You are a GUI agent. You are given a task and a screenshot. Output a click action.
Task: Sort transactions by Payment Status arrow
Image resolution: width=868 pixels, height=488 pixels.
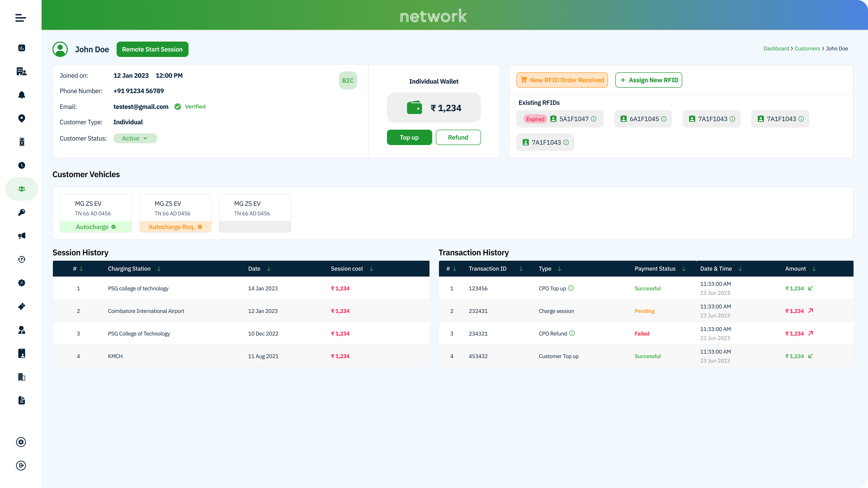pos(684,269)
